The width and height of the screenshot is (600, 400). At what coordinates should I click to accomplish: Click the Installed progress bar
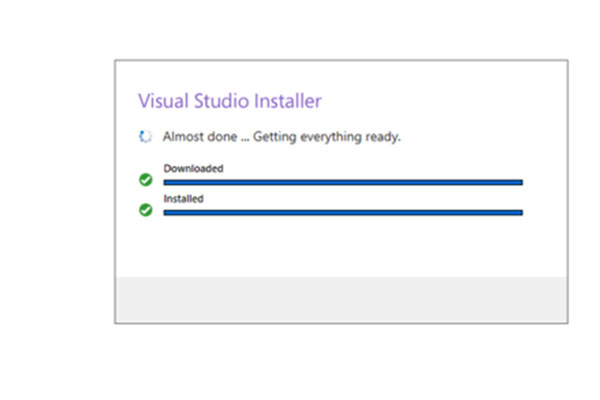coord(342,213)
